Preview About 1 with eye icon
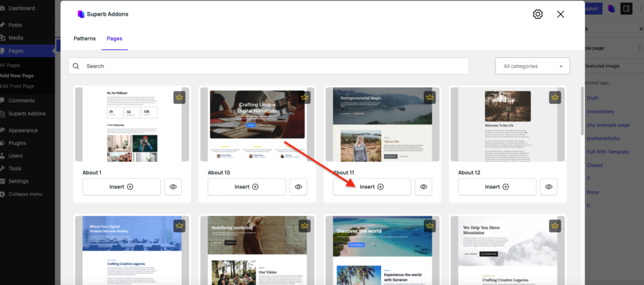Viewport: 644px width, 285px height. point(173,187)
